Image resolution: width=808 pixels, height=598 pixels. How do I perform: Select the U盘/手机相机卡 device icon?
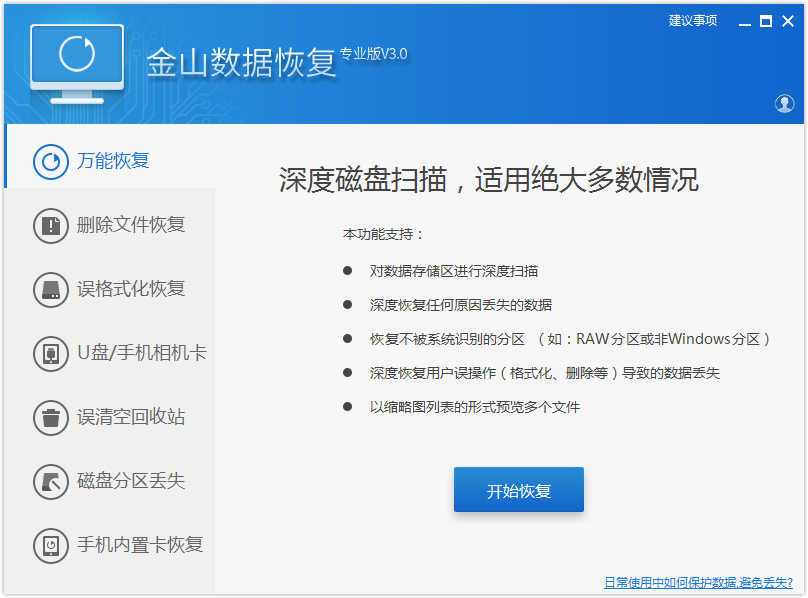tap(50, 354)
